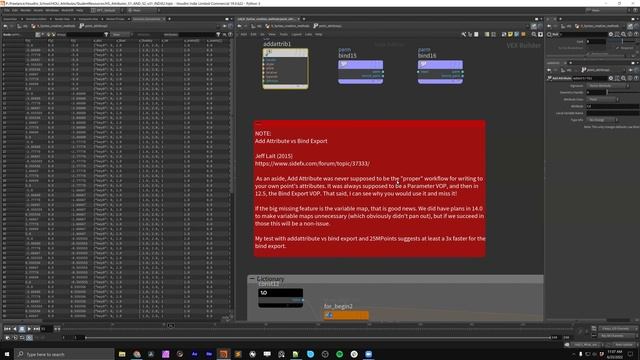
Task: Open the Type Info dropdown
Action: click(x=602, y=120)
